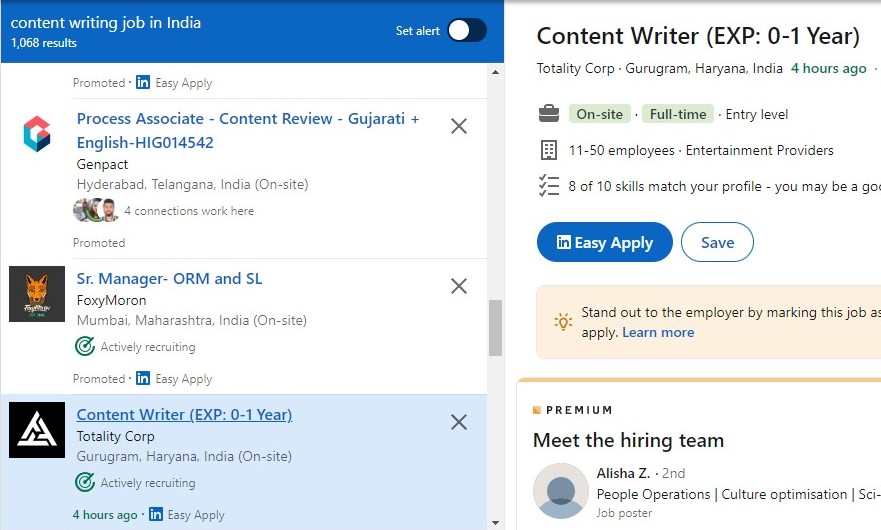Screen dimensions: 881x530
Task: Click the job list scrollbar thumb
Action: [495, 328]
